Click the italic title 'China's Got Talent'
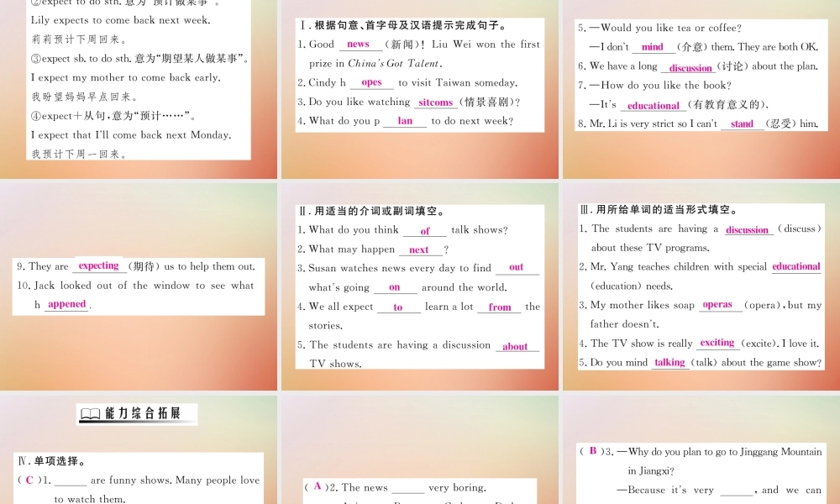This screenshot has width=840, height=504. (395, 64)
